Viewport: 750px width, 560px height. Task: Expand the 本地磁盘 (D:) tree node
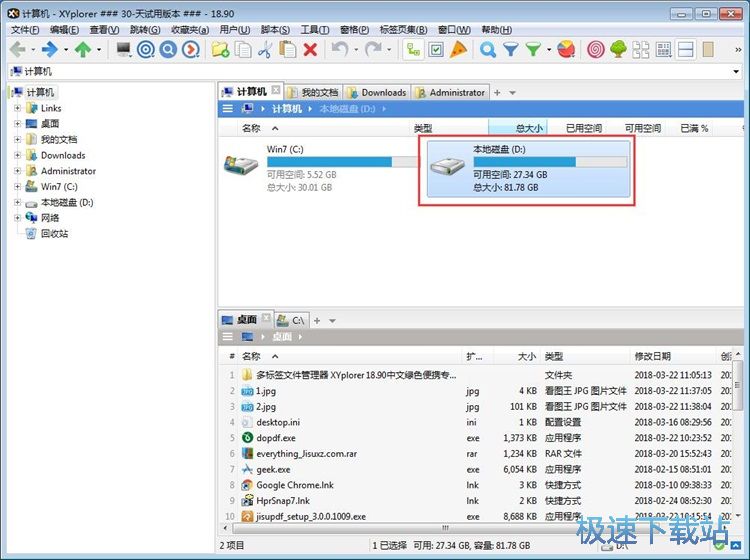17,202
